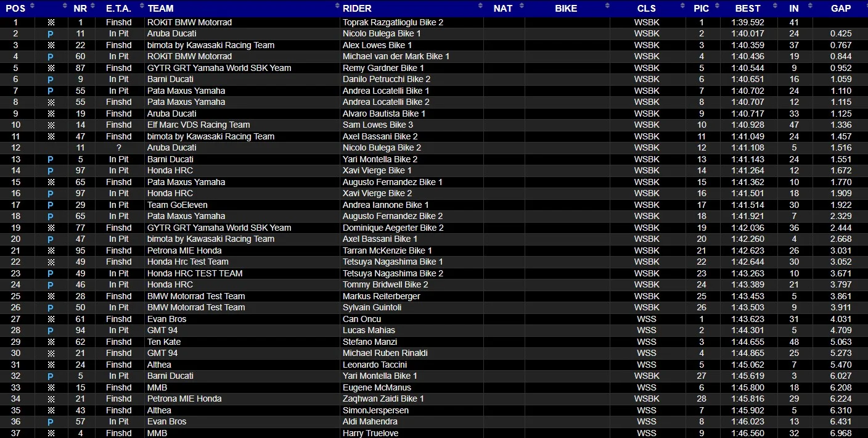Click 'In Pit' status for Danilo Petrucci
Screen dimensions: 868x438
119,80
